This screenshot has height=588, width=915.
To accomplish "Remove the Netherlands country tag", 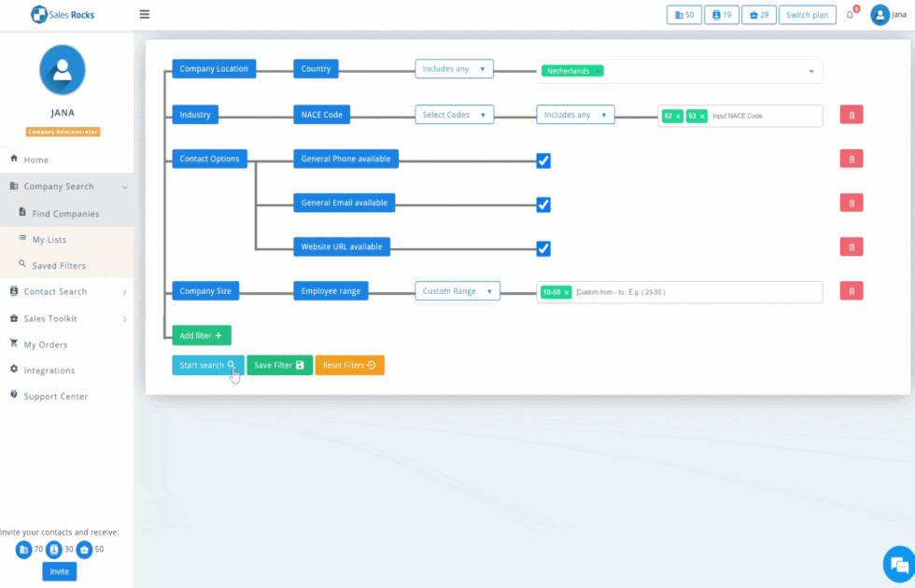I will [x=598, y=71].
